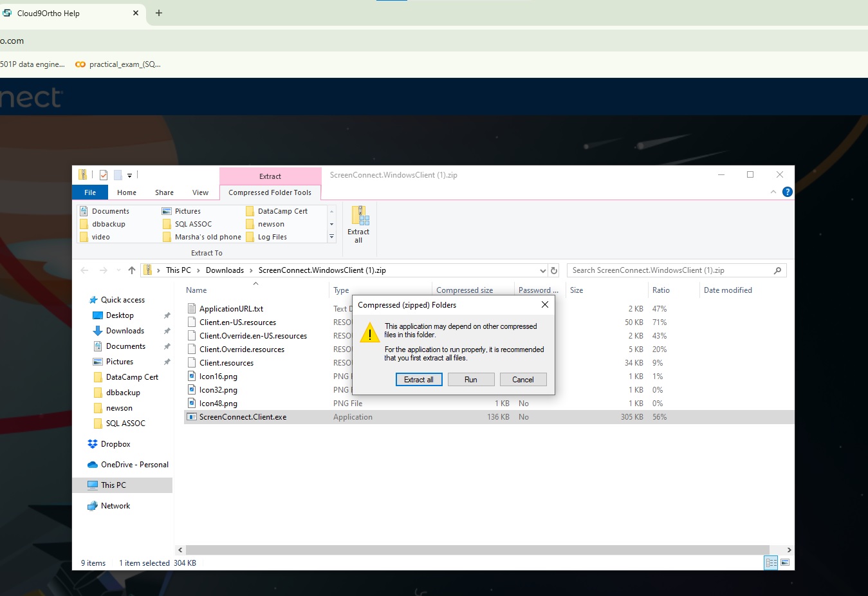Click This PC in the address breadcrumb
The height and width of the screenshot is (596, 868).
point(178,270)
